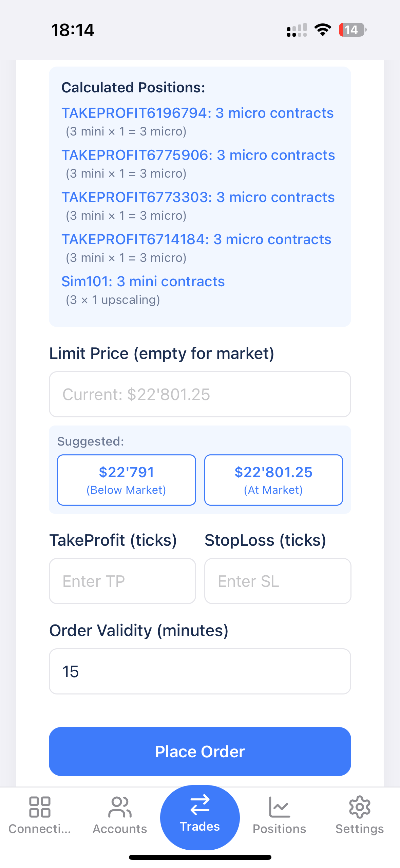Tap the Sim101 mini contracts line
This screenshot has height=868, width=400.
[143, 282]
